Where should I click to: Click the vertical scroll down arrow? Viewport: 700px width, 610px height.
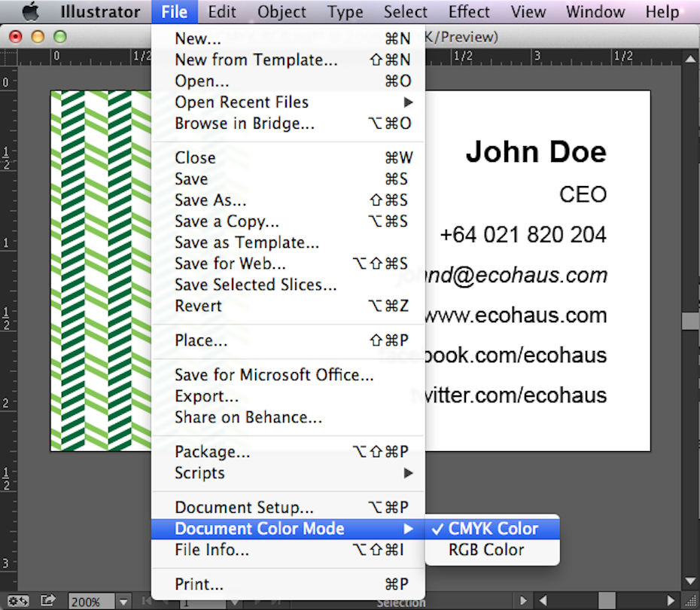(690, 581)
